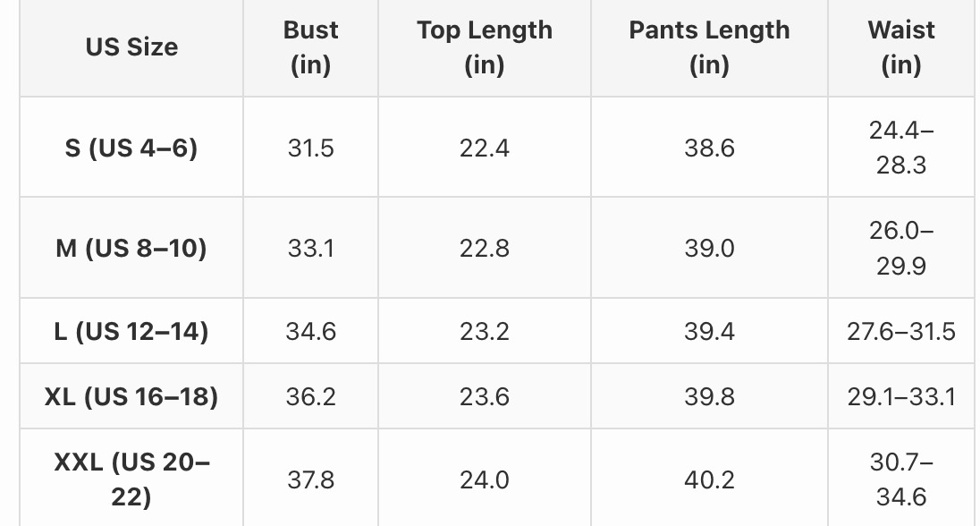Viewport: 980px width, 526px height.
Task: Select pants length value 38.6
Action: tap(709, 148)
